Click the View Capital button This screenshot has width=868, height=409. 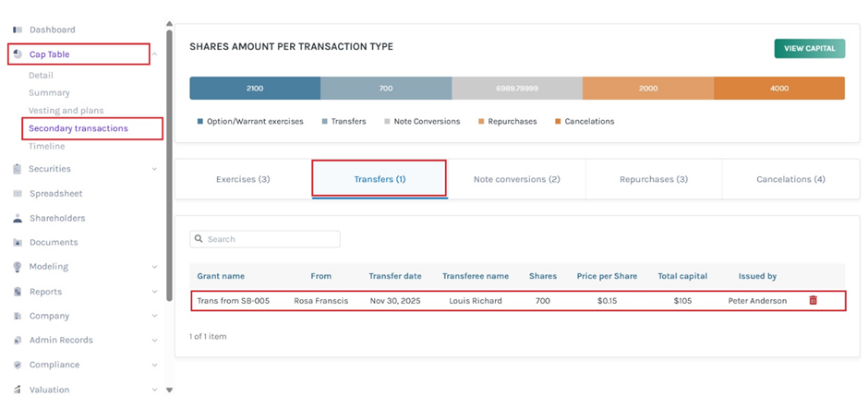coord(809,49)
